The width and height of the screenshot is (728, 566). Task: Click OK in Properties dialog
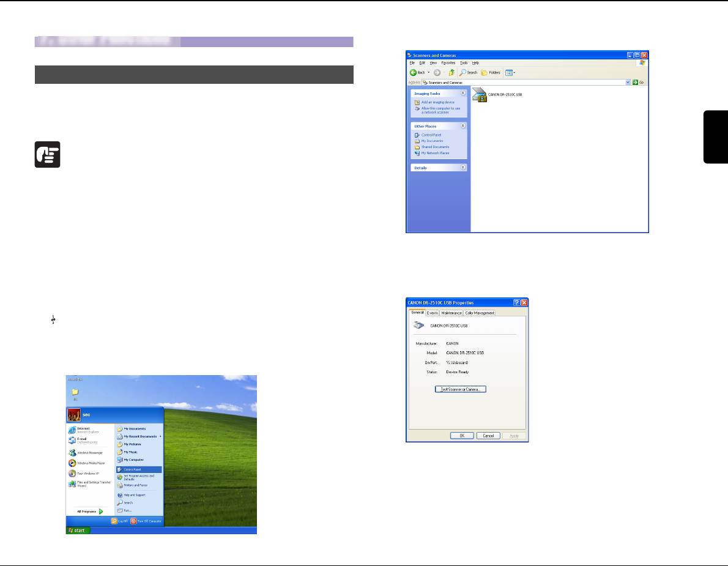tap(462, 436)
